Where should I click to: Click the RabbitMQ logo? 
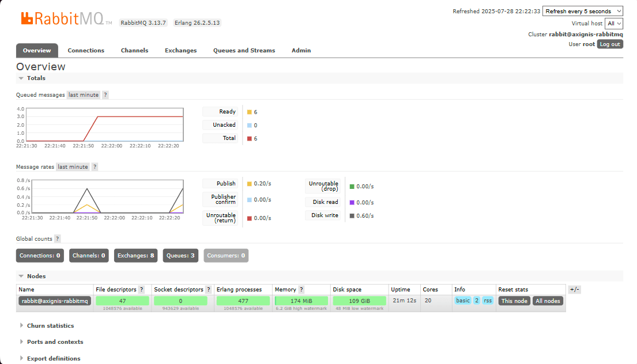[x=66, y=18]
